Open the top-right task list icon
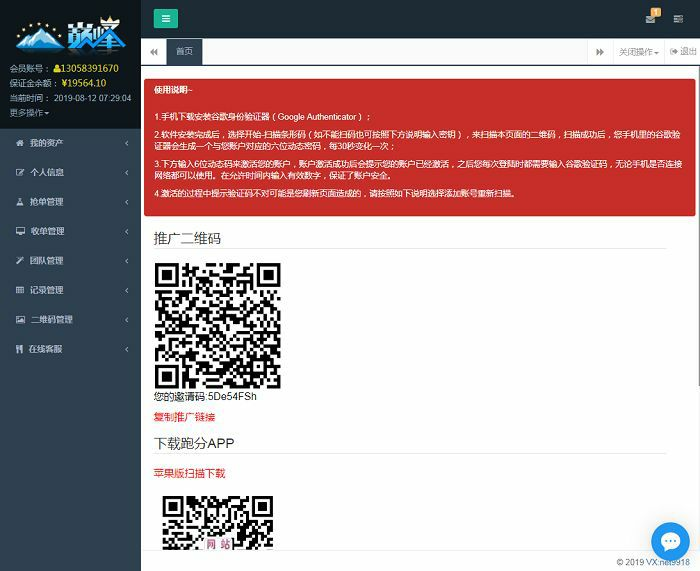The image size is (700, 571). [678, 19]
